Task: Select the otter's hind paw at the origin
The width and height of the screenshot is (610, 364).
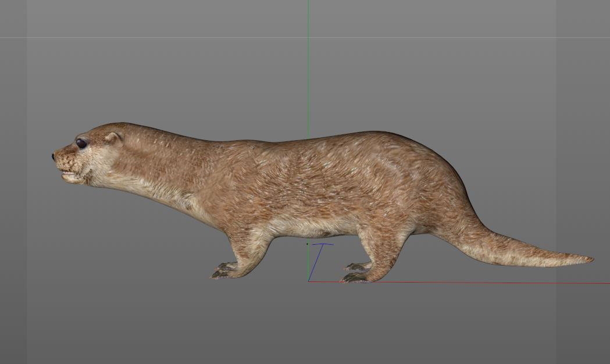Action: pyautogui.click(x=355, y=277)
